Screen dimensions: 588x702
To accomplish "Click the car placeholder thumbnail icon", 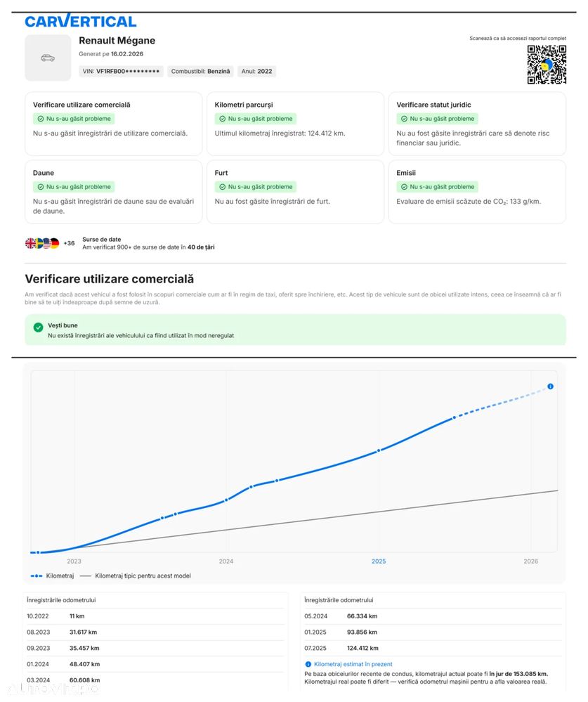I will pyautogui.click(x=48, y=58).
